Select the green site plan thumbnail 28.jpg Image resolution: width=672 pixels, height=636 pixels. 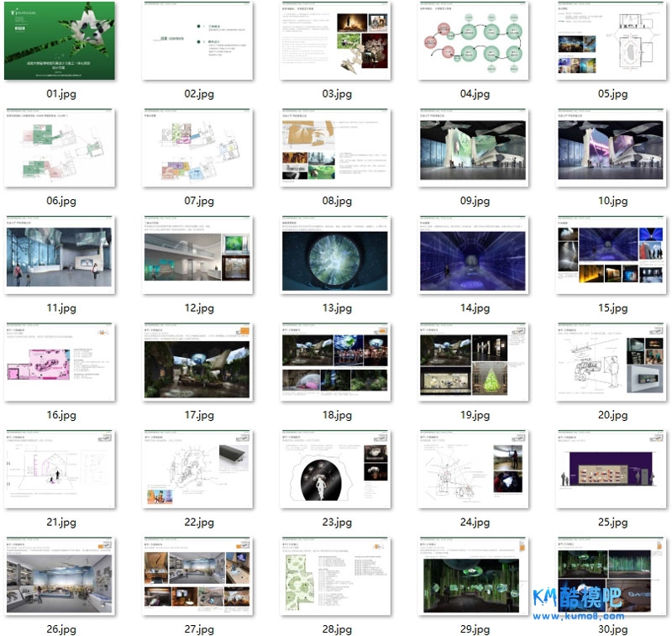(336, 576)
